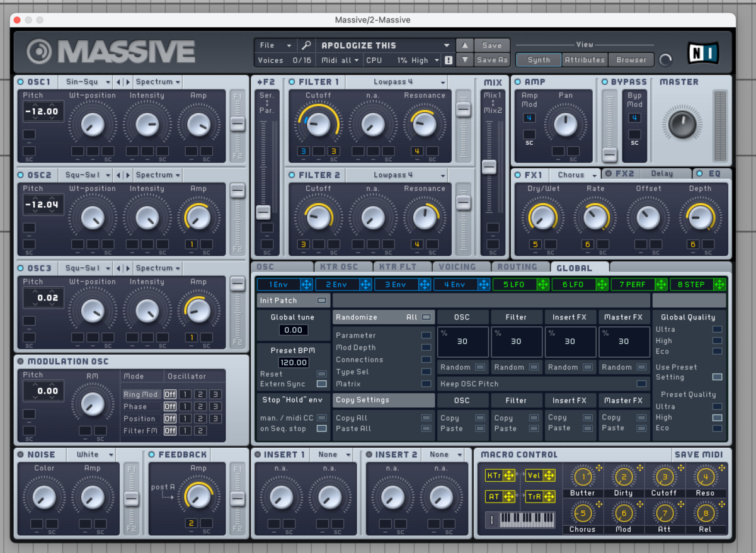The width and height of the screenshot is (756, 553).
Task: Click the Preset BPM value field
Action: 293,361
